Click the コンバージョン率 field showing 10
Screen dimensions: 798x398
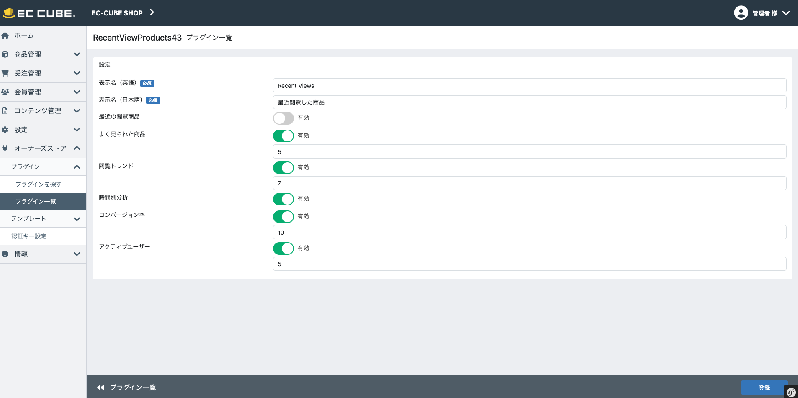tap(529, 232)
